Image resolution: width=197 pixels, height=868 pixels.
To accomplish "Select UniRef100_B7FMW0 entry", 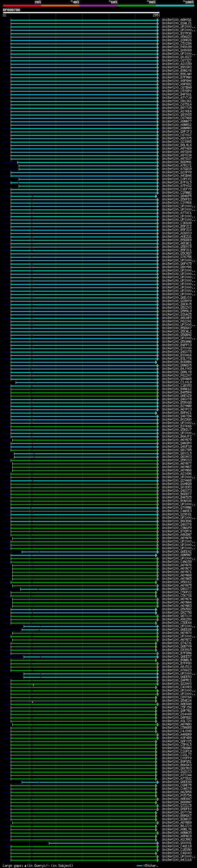I will 177,78.
